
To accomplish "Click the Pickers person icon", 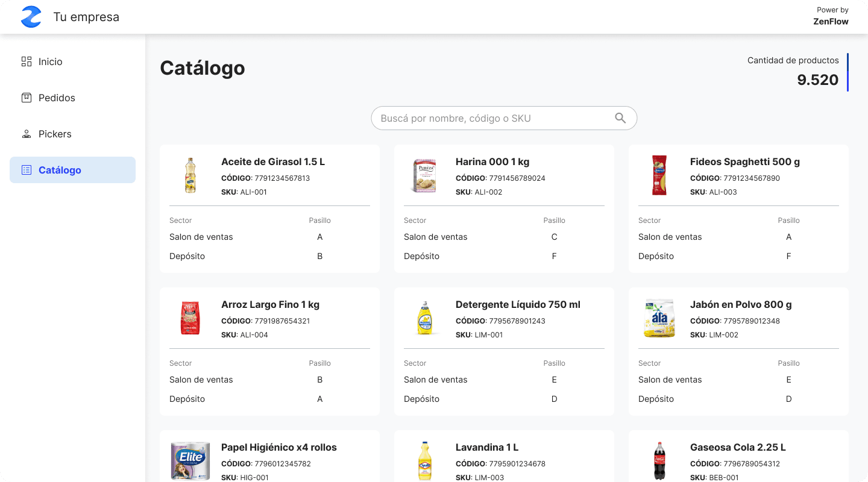I will tap(27, 134).
